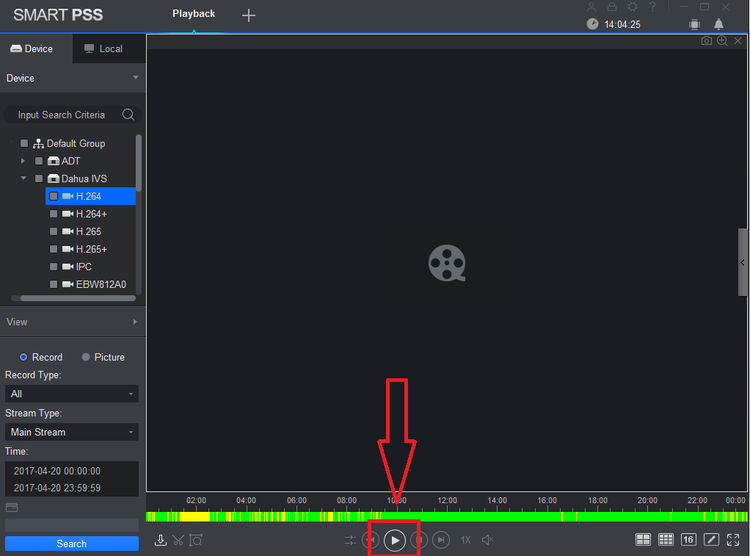Add new tab with plus icon
Image resolution: width=750 pixels, height=556 pixels.
tap(248, 15)
